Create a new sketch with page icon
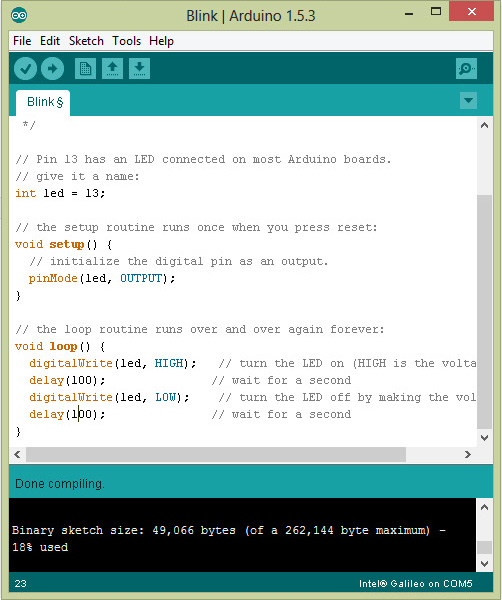502x600 pixels. (85, 69)
